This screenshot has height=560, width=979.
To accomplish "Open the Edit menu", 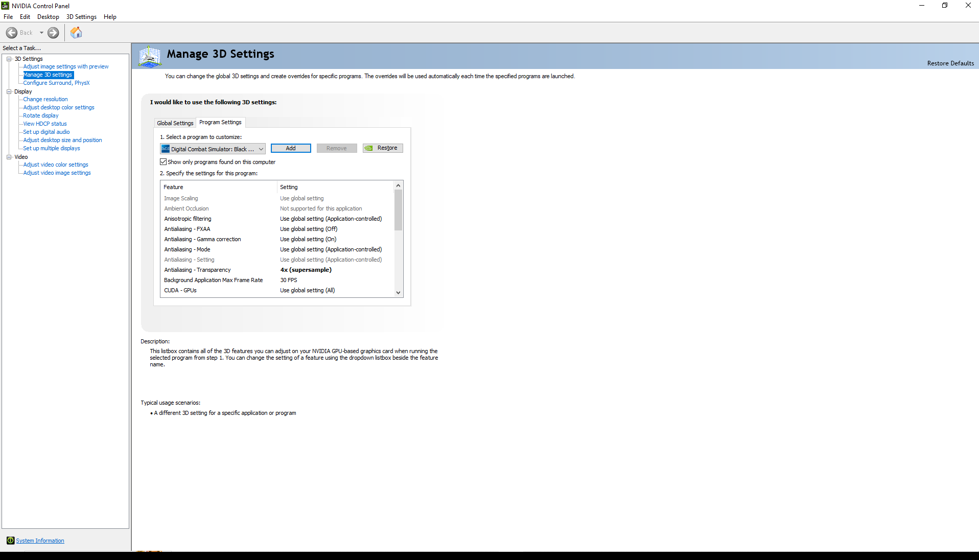I will point(25,17).
